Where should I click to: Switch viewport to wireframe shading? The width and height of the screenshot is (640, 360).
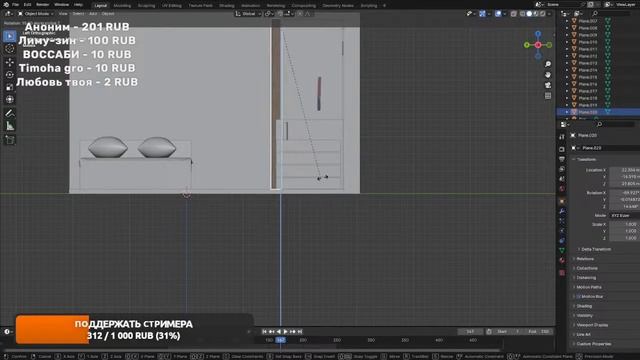(x=522, y=14)
